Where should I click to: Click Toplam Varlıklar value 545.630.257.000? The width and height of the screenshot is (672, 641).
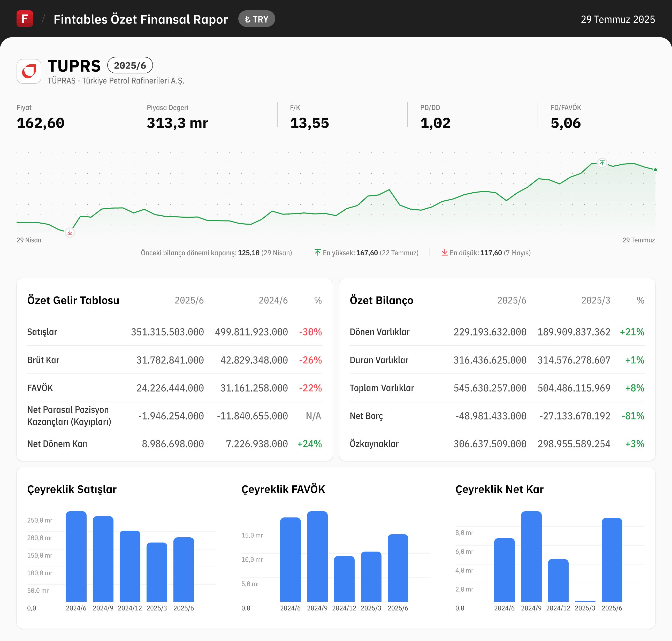point(490,388)
